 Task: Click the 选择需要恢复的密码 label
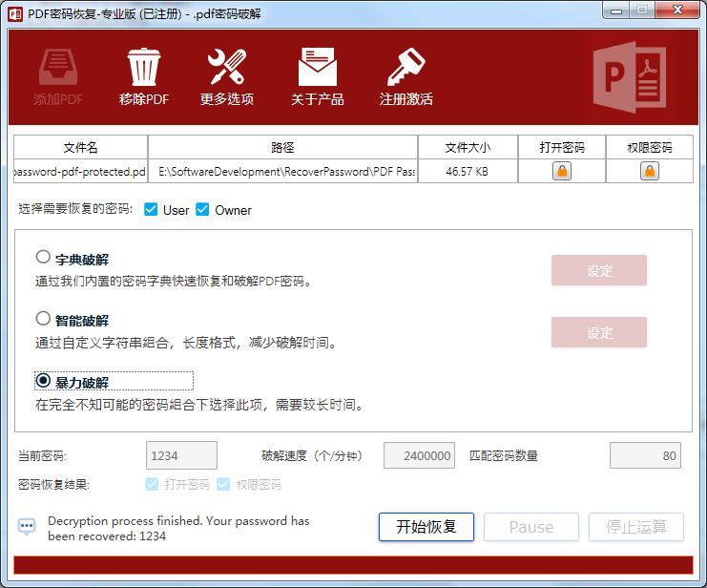75,209
